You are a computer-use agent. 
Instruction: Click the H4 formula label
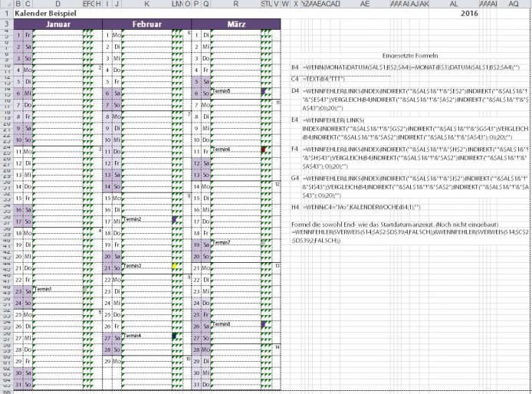pyautogui.click(x=295, y=207)
